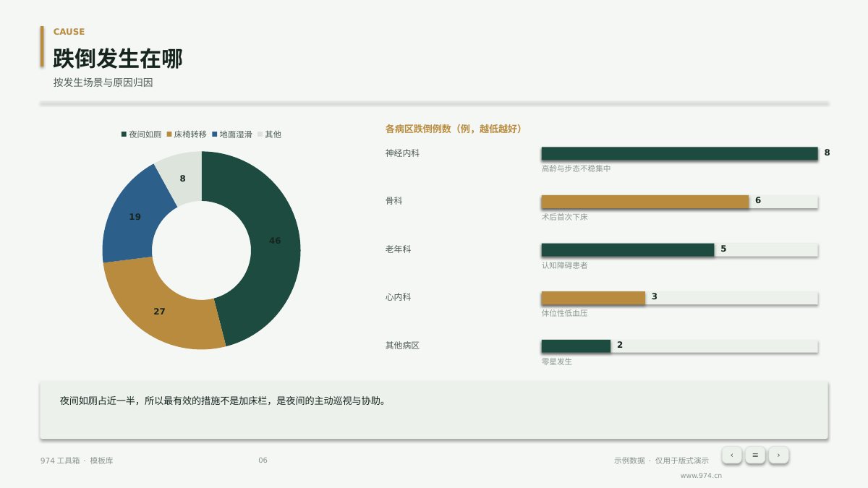This screenshot has height=488, width=868.
Task: Select the 神经内科 row label
Action: pos(402,153)
